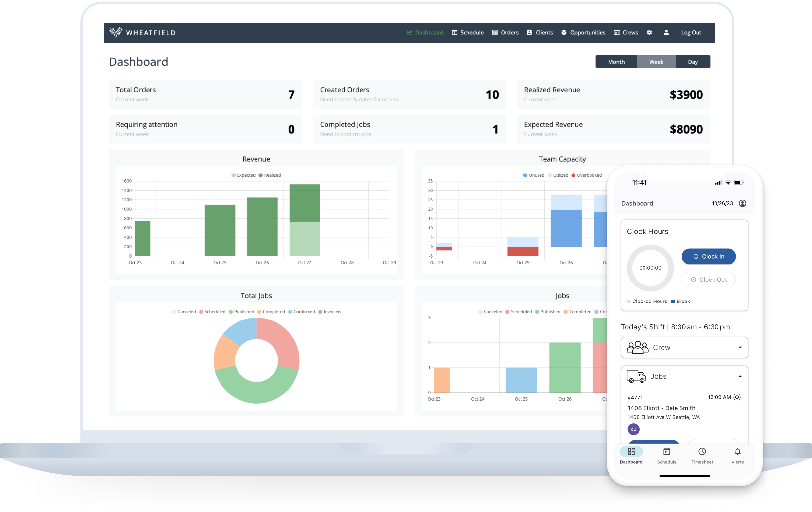The height and width of the screenshot is (512, 812).
Task: Open Orders in the top navbar
Action: pyautogui.click(x=505, y=33)
